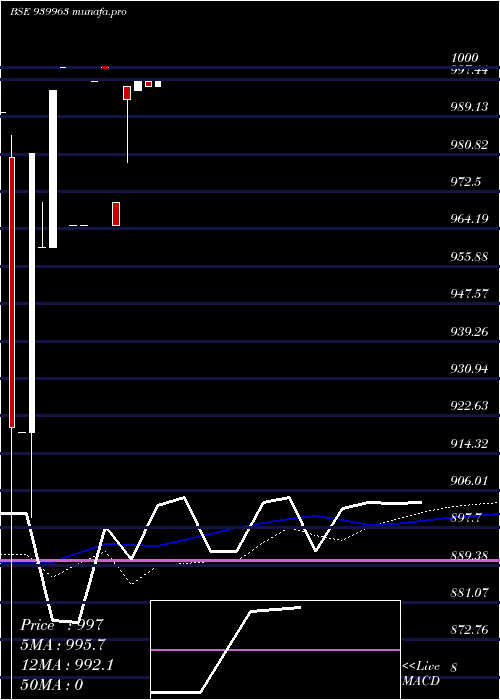Click the 12MA : 992.1 readout
This screenshot has height=700, width=500.
(67, 665)
